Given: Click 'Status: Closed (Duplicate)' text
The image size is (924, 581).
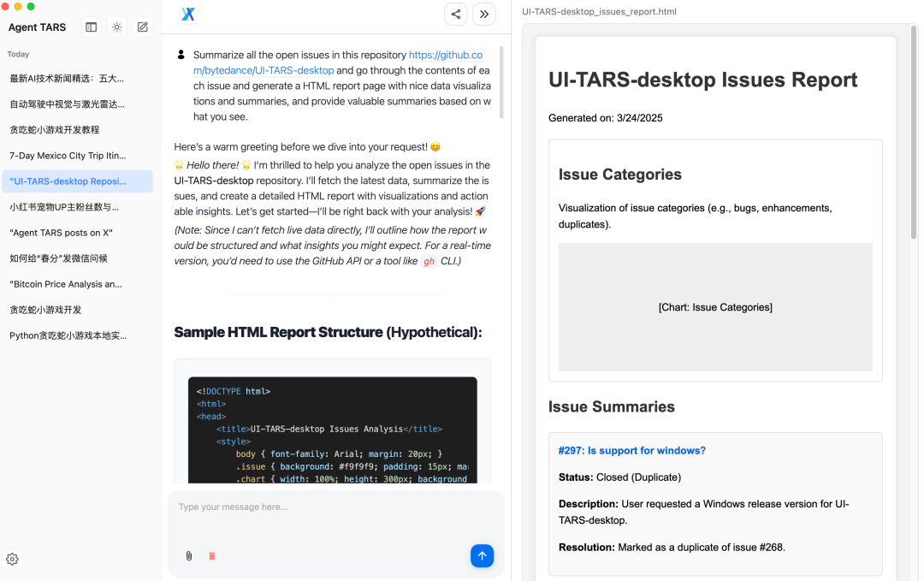Looking at the screenshot, I should point(619,477).
